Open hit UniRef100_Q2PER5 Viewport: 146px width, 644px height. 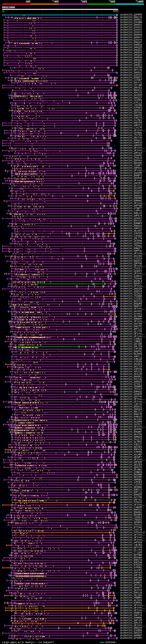pos(131,15)
